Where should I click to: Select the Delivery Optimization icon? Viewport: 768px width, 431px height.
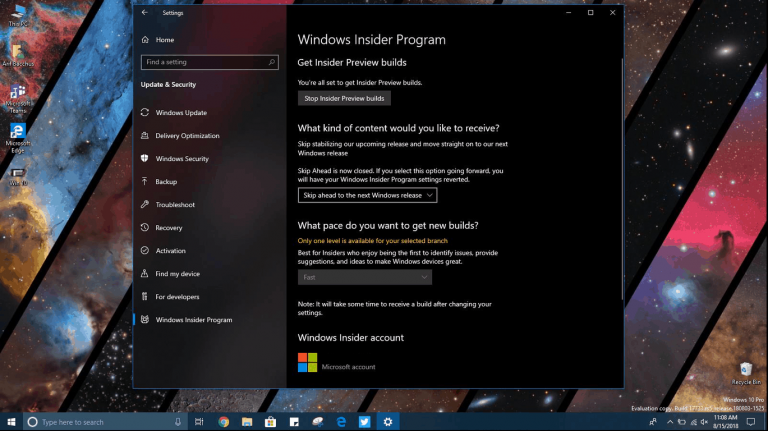(x=145, y=136)
